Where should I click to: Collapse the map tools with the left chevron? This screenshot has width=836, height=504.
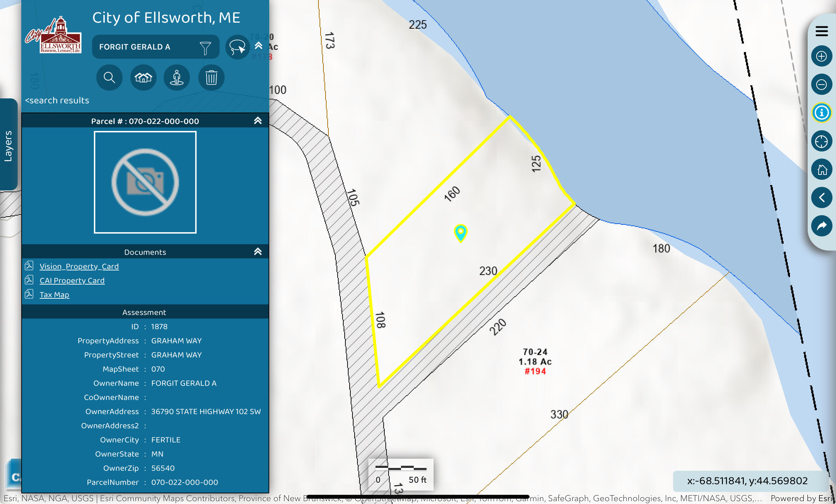pyautogui.click(x=822, y=197)
